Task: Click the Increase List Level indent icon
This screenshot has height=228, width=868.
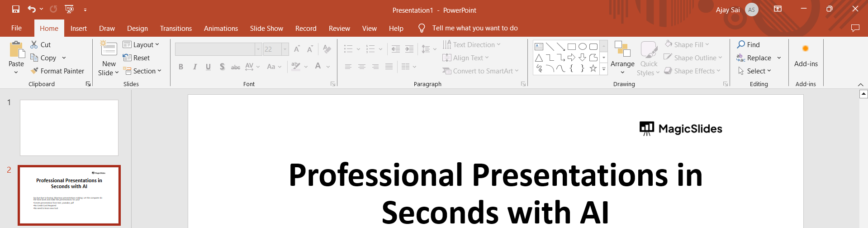Action: 409,49
